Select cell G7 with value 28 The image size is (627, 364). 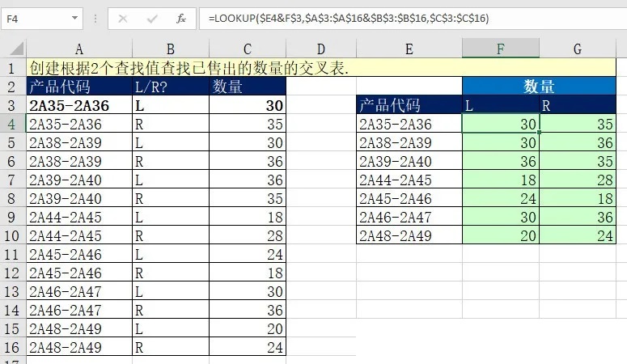(578, 180)
